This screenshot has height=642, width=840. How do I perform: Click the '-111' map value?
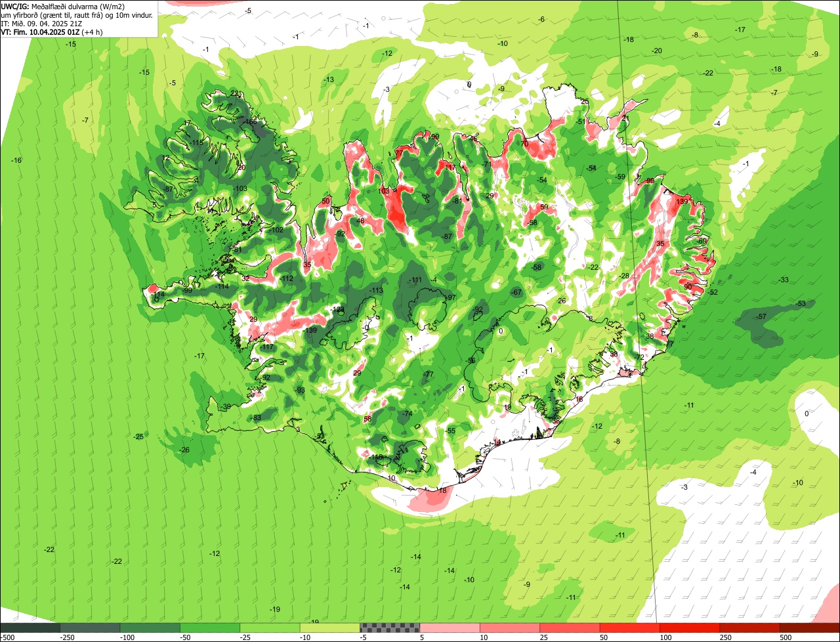click(x=415, y=280)
